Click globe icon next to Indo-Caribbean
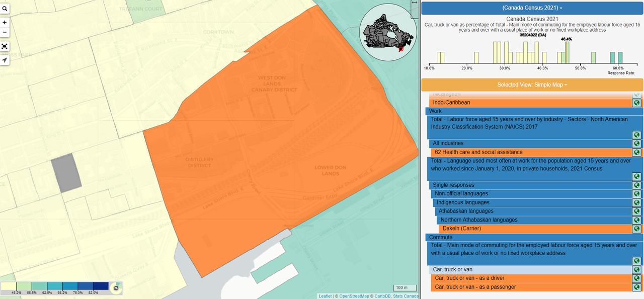This screenshot has width=644, height=299. coord(636,103)
